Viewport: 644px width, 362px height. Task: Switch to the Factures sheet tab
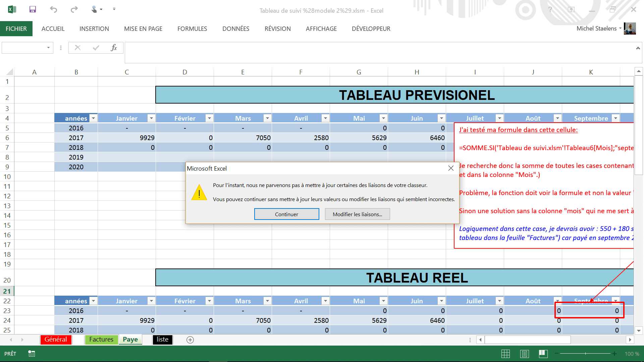click(101, 340)
